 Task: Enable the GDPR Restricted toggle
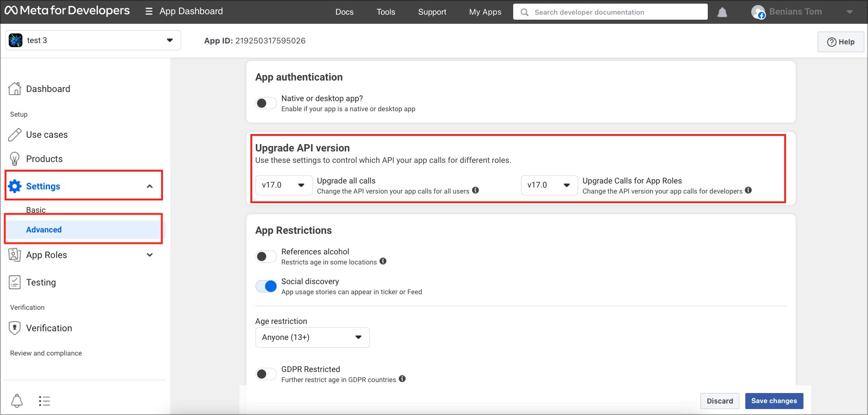266,374
